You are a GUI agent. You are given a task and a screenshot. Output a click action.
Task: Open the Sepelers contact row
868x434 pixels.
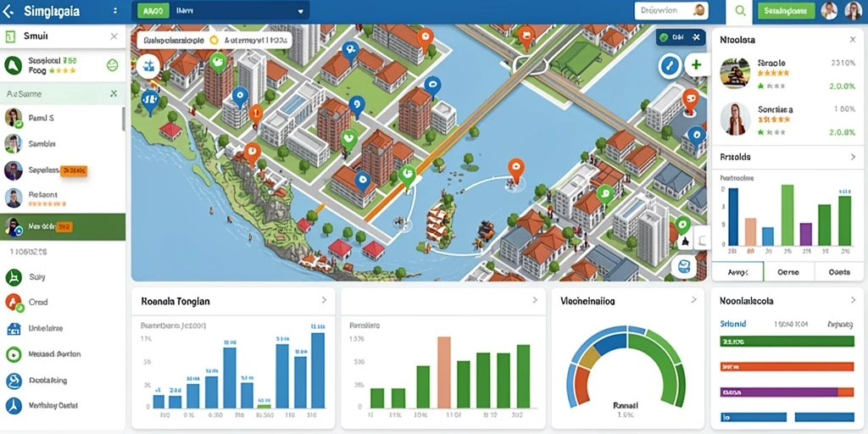63,170
